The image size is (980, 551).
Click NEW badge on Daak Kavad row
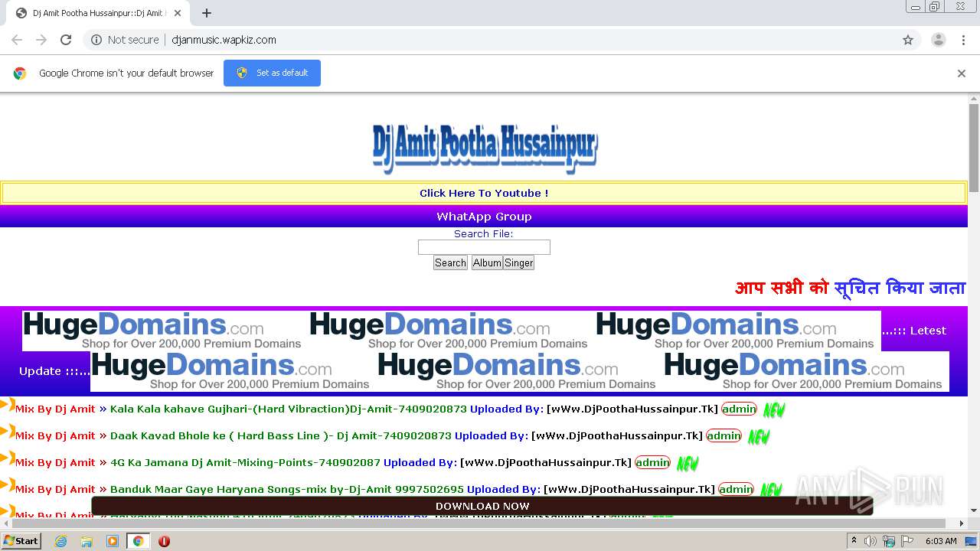759,437
